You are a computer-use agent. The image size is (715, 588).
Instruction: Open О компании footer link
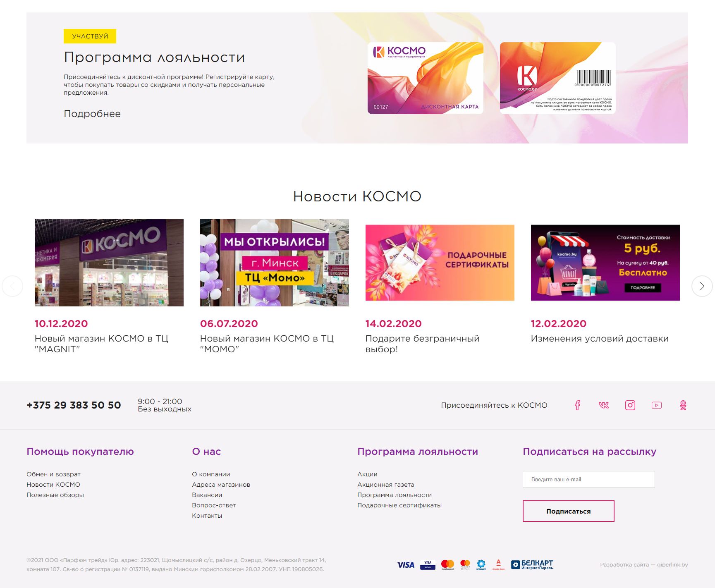click(x=211, y=474)
